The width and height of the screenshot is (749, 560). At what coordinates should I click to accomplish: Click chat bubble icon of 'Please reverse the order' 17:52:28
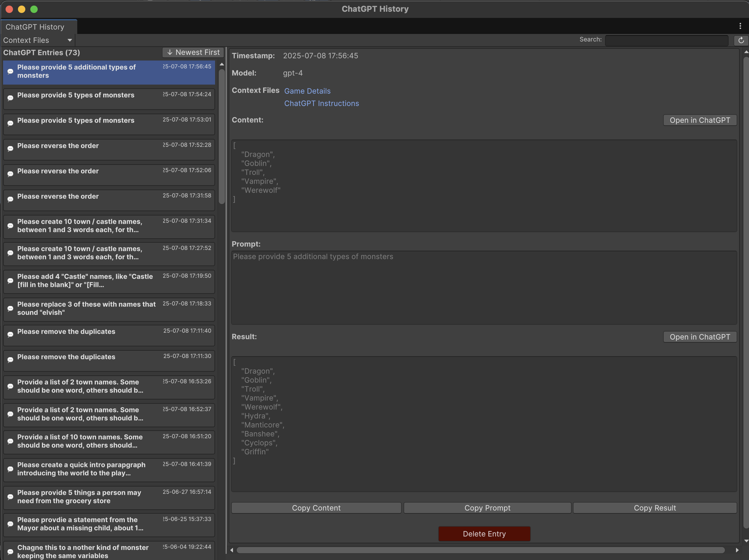click(x=11, y=149)
